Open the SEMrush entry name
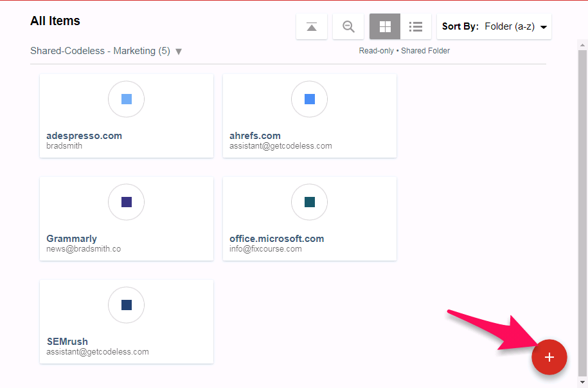Viewport: 588px width, 388px height. click(67, 342)
